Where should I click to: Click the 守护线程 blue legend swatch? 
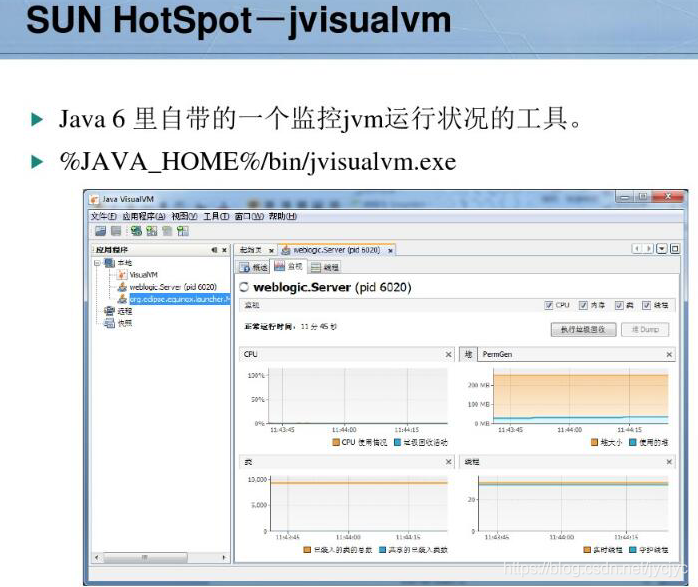tap(633, 550)
